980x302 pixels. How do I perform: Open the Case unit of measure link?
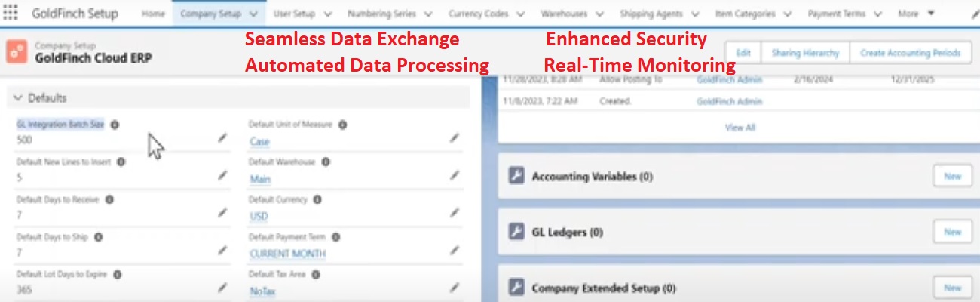click(x=259, y=142)
